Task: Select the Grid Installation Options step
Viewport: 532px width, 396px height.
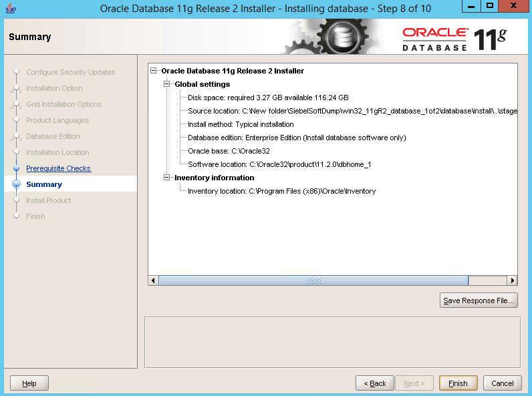Action: (x=63, y=104)
